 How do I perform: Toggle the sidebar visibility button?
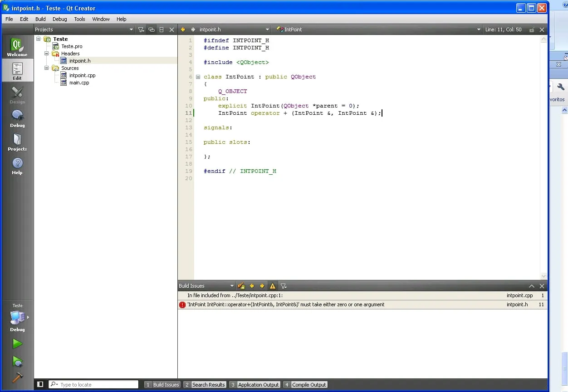click(40, 384)
